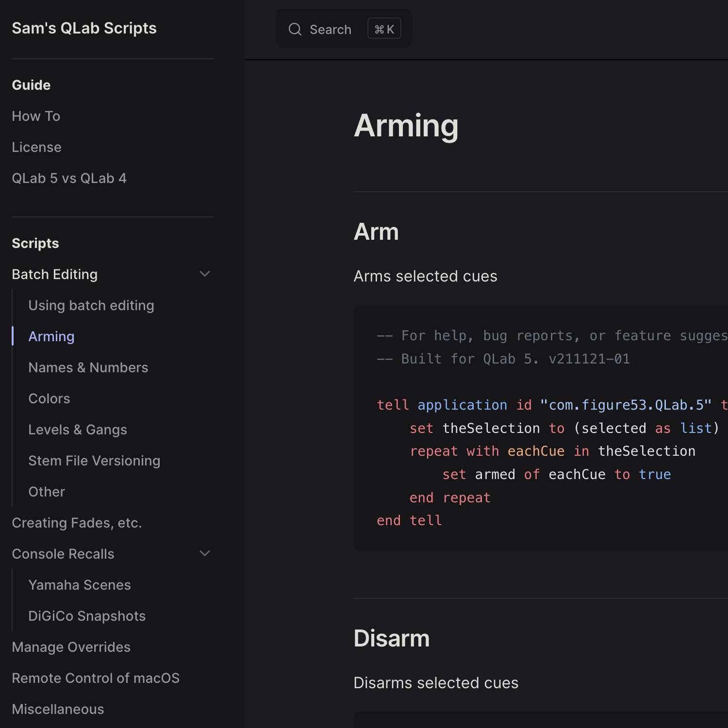The image size is (728, 728).
Task: Select the Other scripts entry
Action: (x=46, y=492)
